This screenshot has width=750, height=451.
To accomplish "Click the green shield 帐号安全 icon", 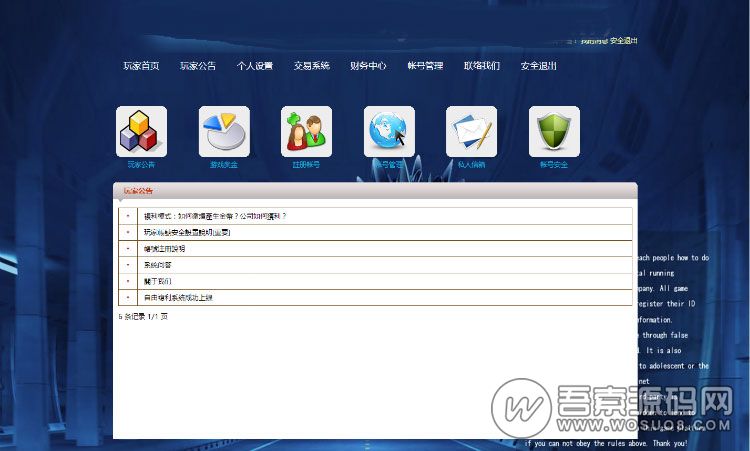I will (x=554, y=131).
